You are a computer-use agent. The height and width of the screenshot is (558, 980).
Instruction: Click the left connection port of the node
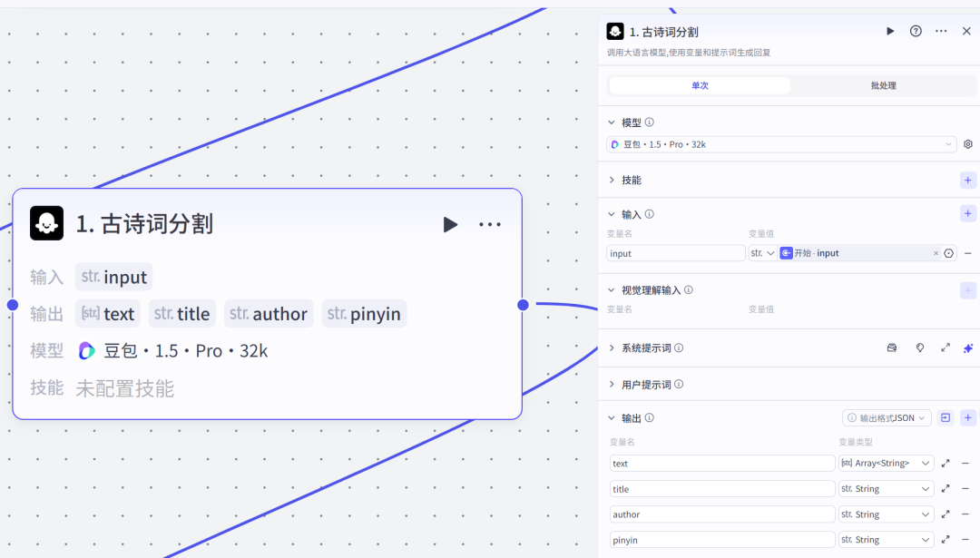pyautogui.click(x=13, y=305)
